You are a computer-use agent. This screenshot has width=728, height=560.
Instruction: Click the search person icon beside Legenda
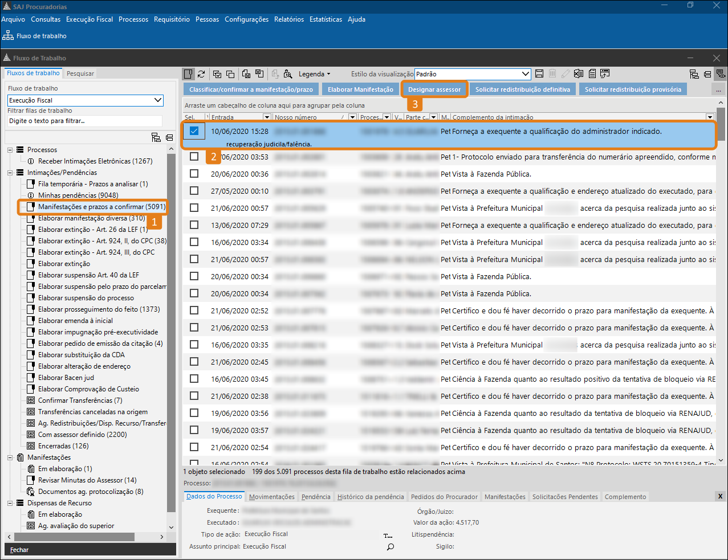tap(288, 74)
